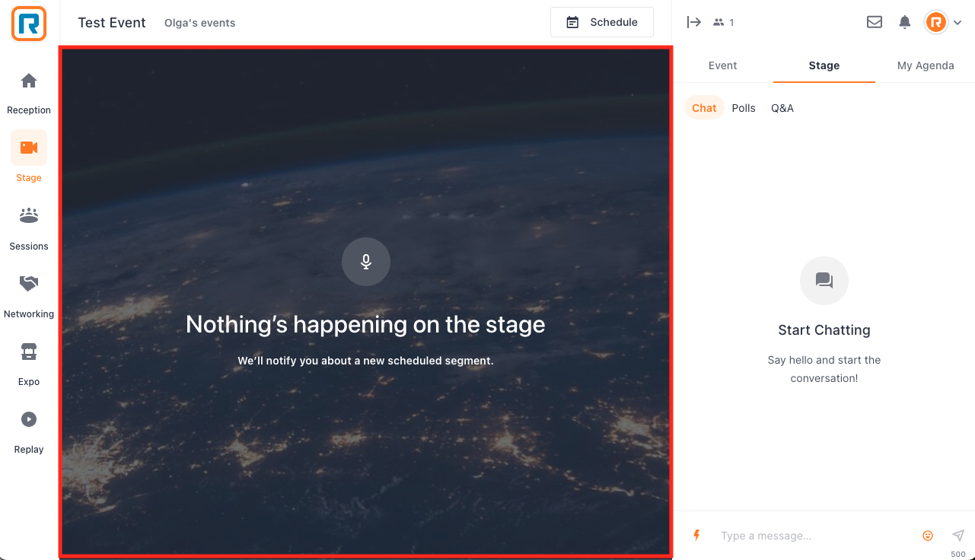Click the microphone icon on the stage
This screenshot has width=975, height=560.
coord(366,262)
